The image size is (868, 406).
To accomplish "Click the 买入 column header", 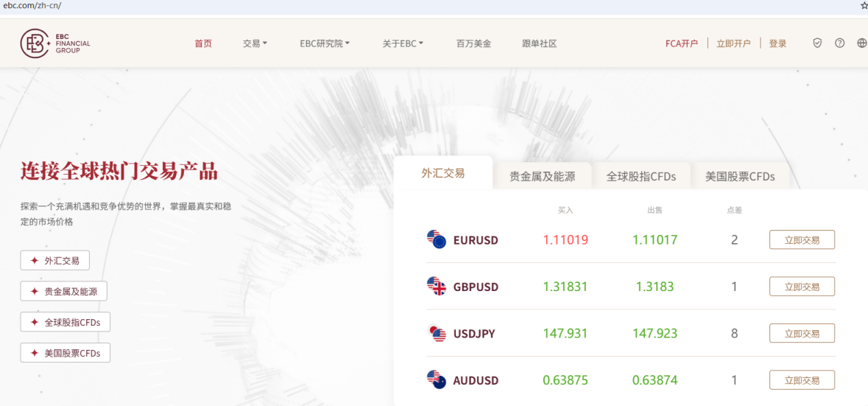I will click(565, 211).
